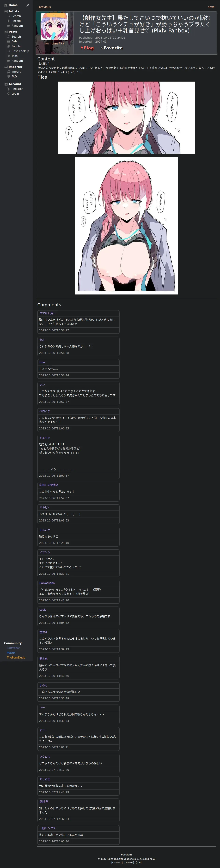The image size is (220, 868).
Task: Click commenter name Una
Action: (42, 362)
